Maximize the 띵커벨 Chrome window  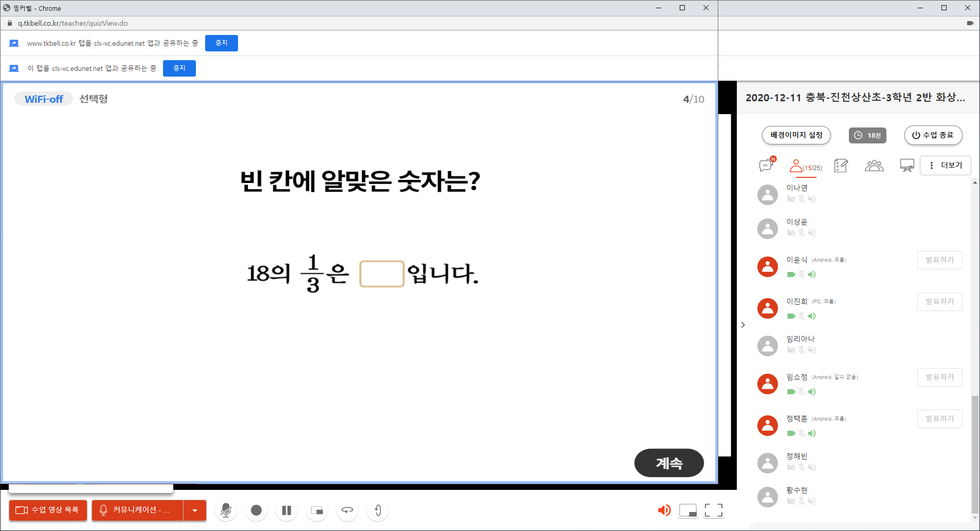click(682, 8)
